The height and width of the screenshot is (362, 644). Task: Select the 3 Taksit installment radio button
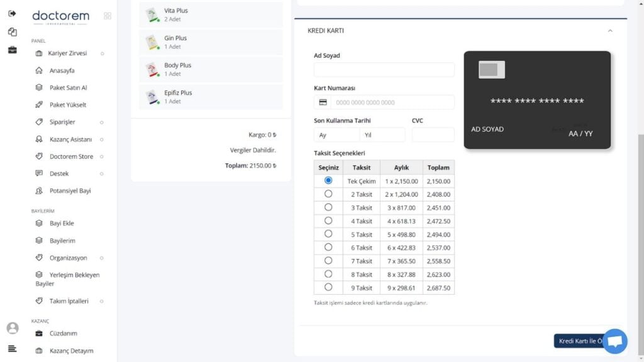point(328,207)
